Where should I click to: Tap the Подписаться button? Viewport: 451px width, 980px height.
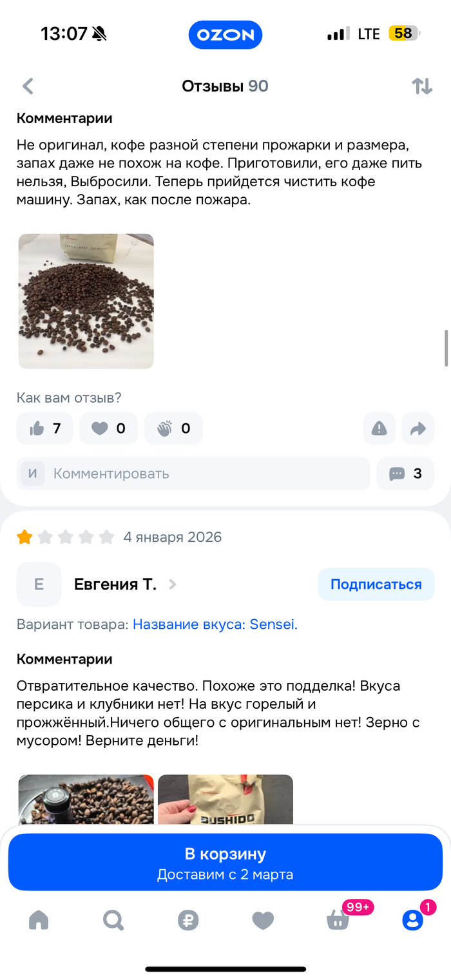pos(376,584)
